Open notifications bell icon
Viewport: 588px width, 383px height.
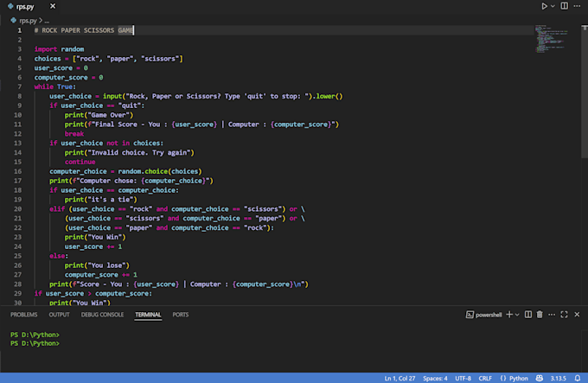tap(578, 378)
